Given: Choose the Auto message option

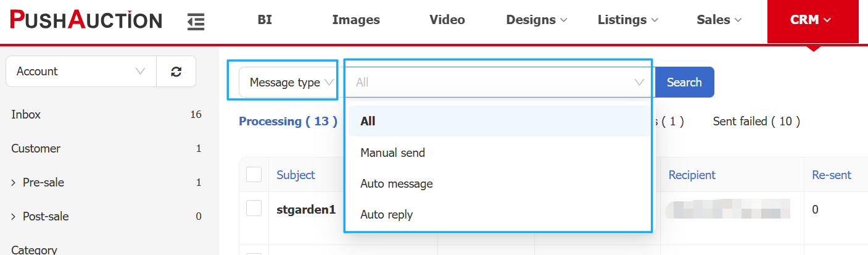Looking at the screenshot, I should (396, 184).
